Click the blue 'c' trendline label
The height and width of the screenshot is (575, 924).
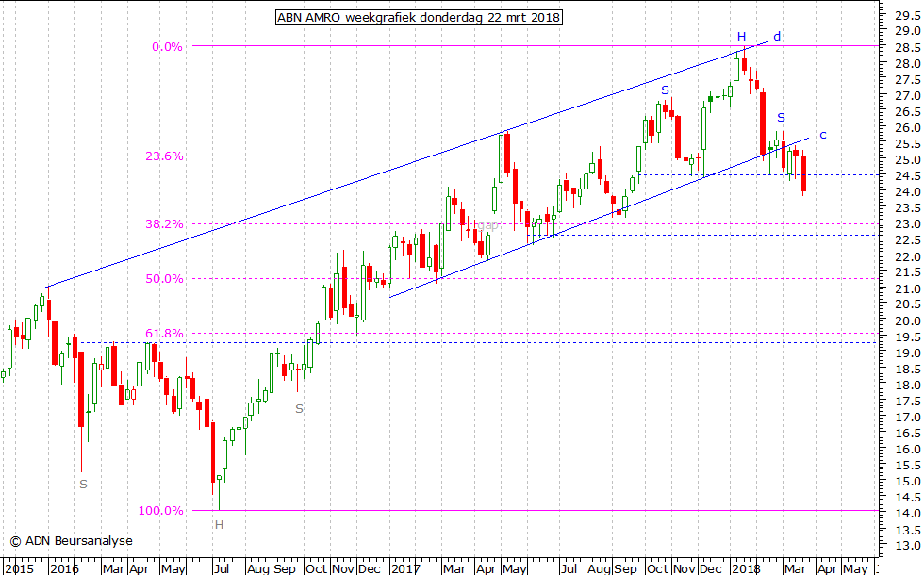point(823,135)
